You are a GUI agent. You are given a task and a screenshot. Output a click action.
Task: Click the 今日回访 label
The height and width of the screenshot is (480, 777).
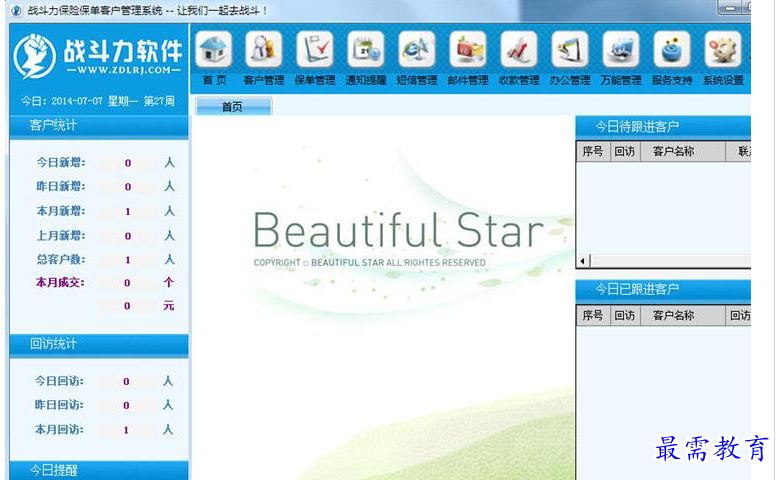pyautogui.click(x=59, y=381)
